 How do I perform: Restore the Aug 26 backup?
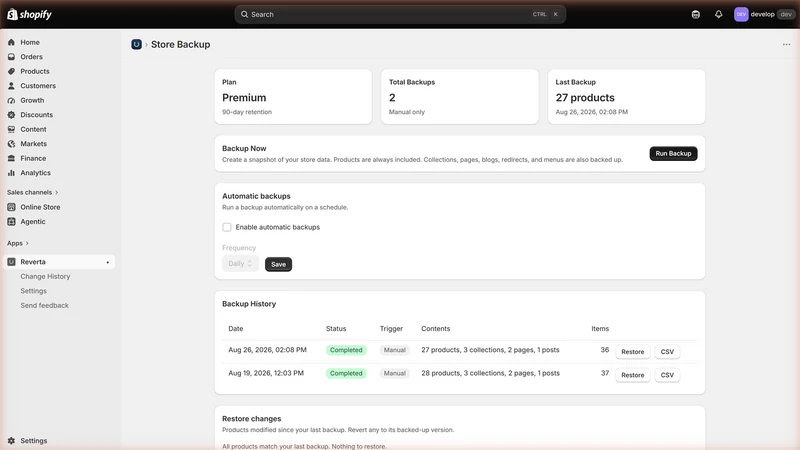[x=633, y=352]
